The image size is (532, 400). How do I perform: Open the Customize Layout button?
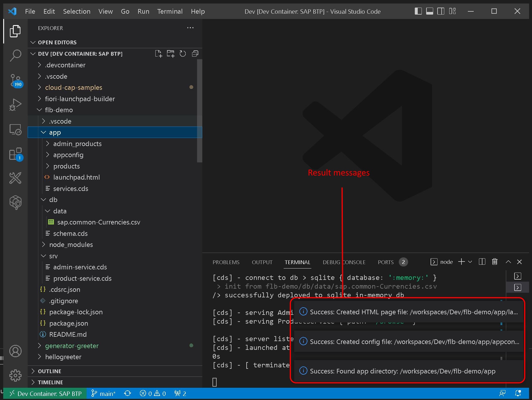(452, 11)
